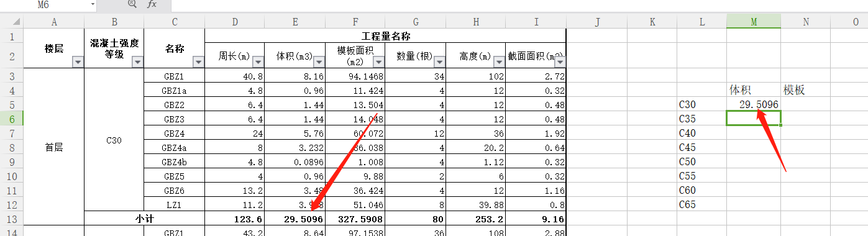Open filter dropdown for 周长(m) column

tap(258, 62)
